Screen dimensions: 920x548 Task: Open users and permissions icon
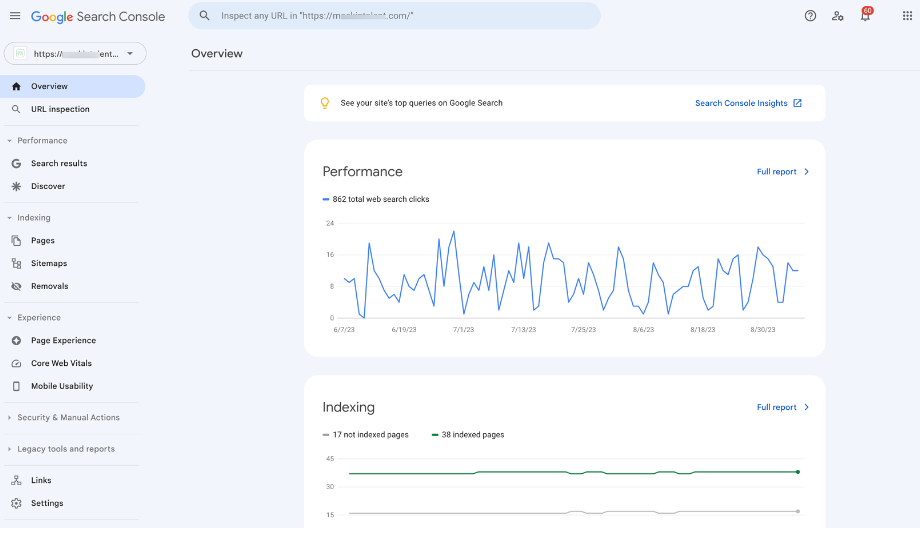838,16
